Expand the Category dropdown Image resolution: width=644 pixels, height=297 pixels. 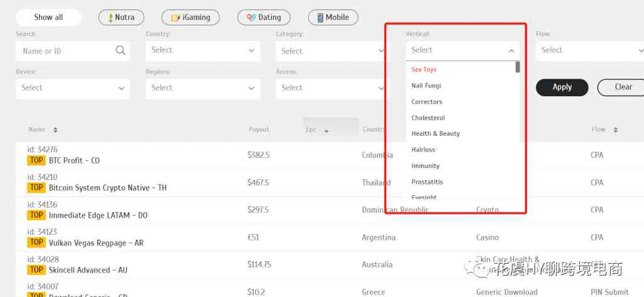[333, 51]
